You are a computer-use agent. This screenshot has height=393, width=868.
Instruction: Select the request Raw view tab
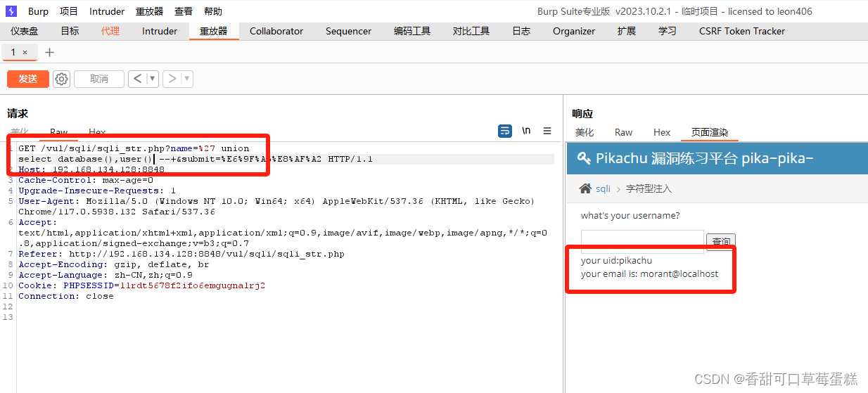(58, 131)
